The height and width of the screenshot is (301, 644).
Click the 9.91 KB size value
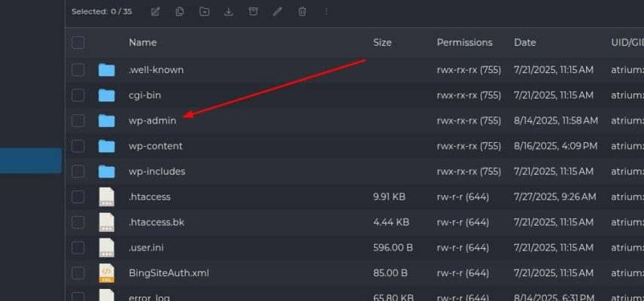pos(390,196)
